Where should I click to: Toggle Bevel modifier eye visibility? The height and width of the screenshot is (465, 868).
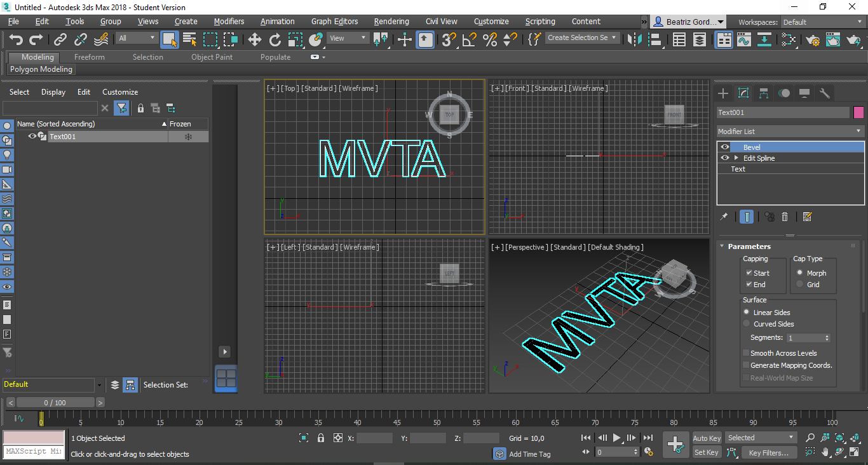coord(725,147)
